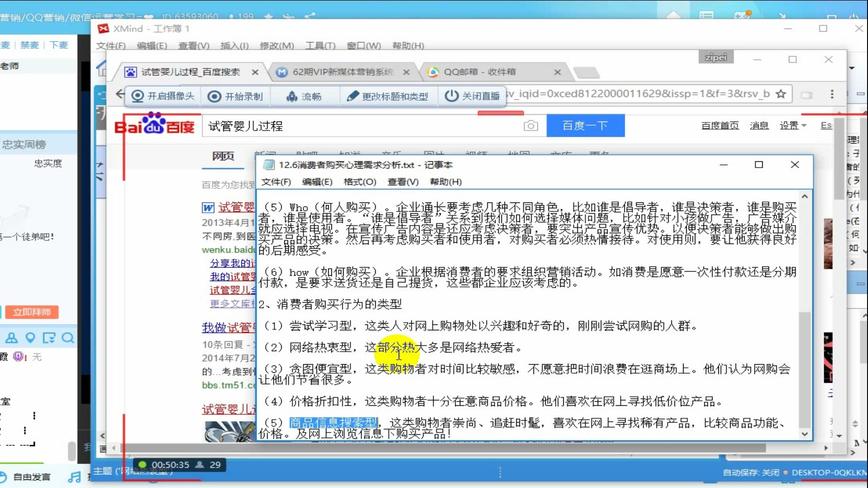
Task: Click the Baidu logo
Action: 155,124
